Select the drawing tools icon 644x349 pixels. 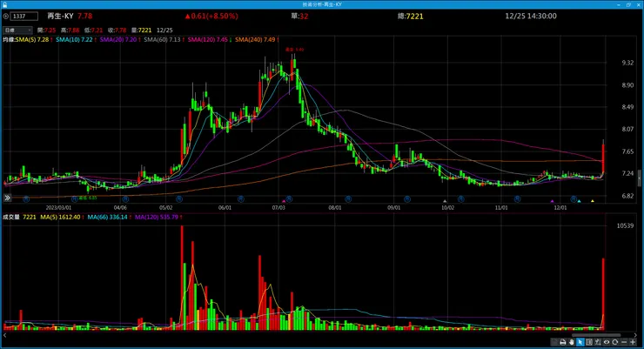(x=598, y=342)
